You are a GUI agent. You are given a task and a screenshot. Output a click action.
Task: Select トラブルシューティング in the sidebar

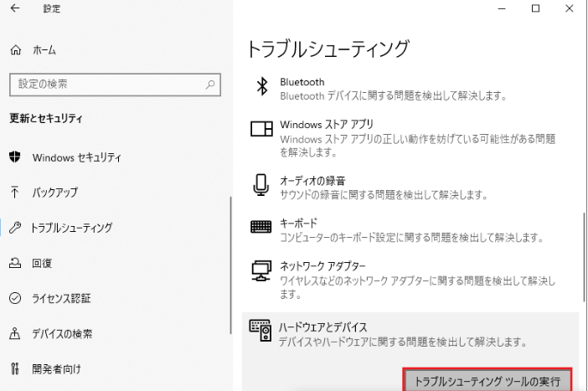click(71, 228)
